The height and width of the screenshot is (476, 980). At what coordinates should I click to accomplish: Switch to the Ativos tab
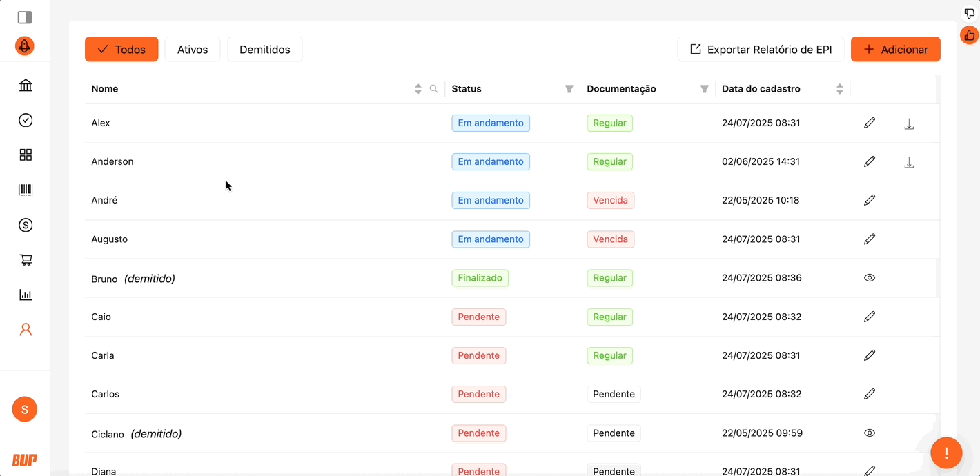tap(193, 49)
